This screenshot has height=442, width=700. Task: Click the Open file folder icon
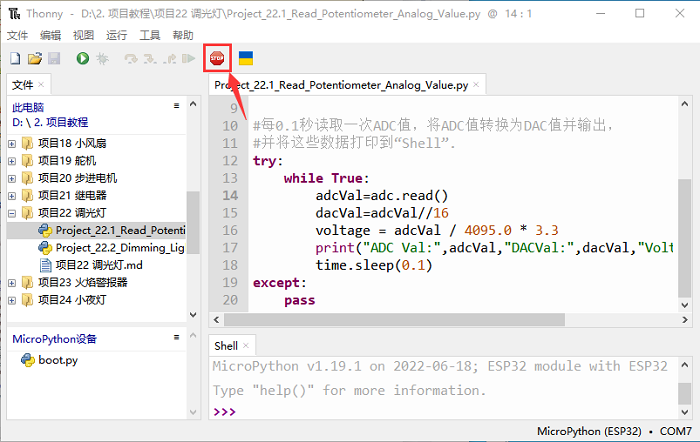pos(34,60)
